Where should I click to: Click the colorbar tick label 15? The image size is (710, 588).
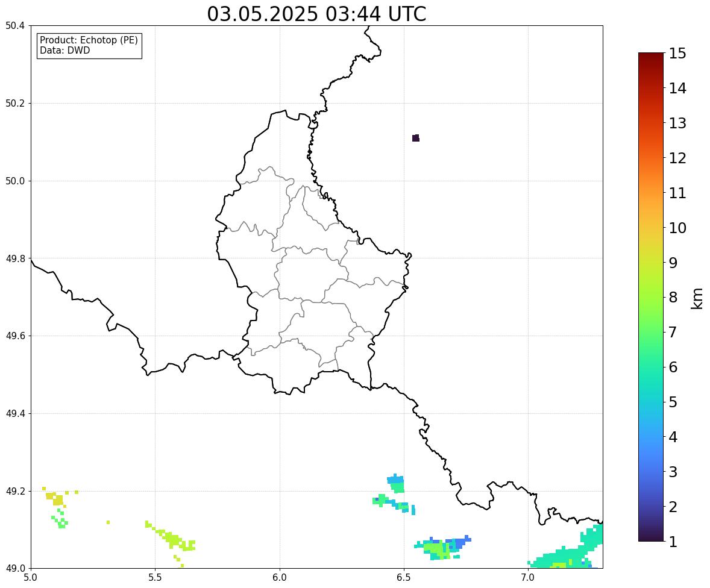[677, 54]
